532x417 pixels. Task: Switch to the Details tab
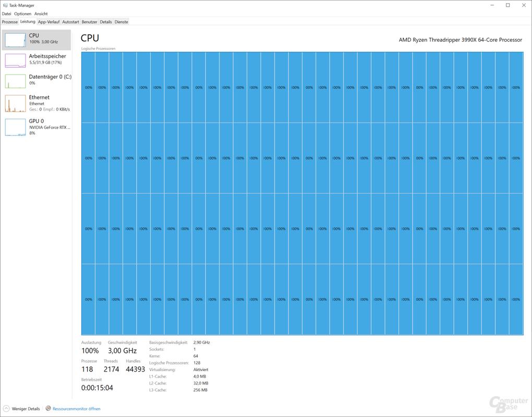pyautogui.click(x=106, y=22)
